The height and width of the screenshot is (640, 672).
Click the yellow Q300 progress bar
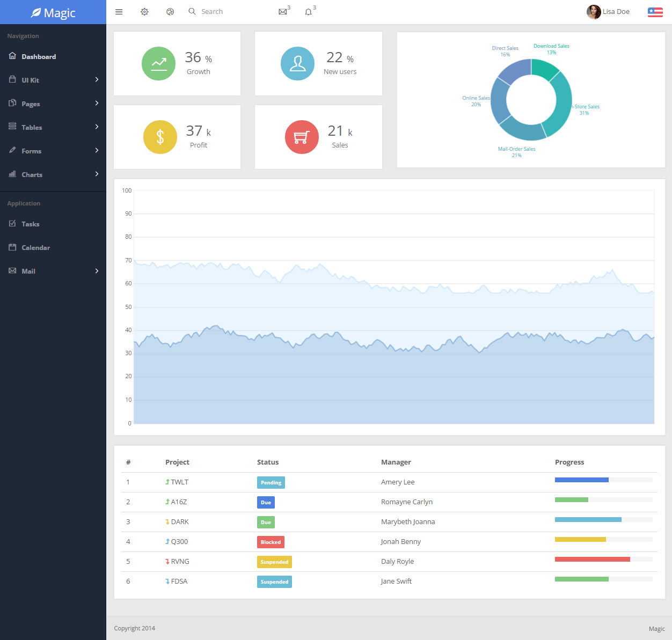(x=580, y=539)
